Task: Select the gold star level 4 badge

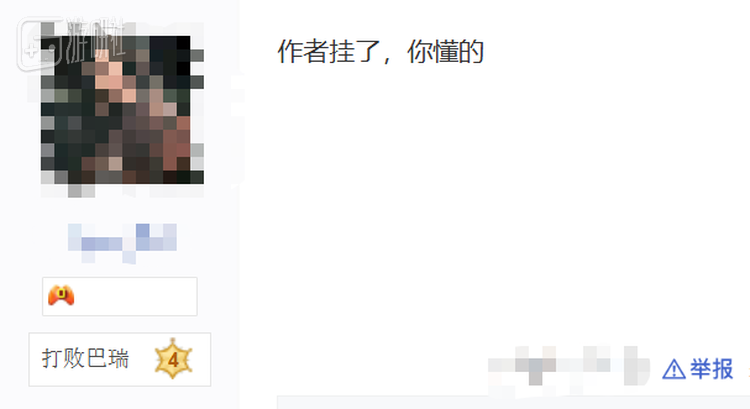Action: pos(173,359)
